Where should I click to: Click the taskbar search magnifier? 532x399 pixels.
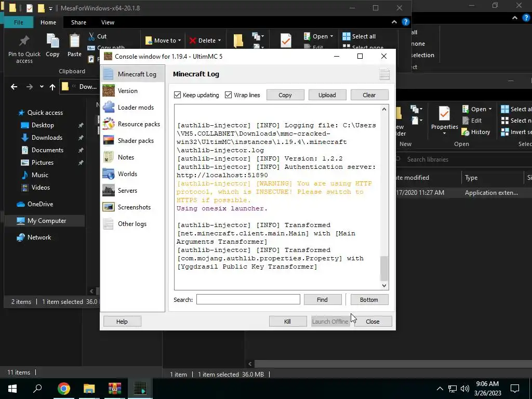pyautogui.click(x=37, y=389)
